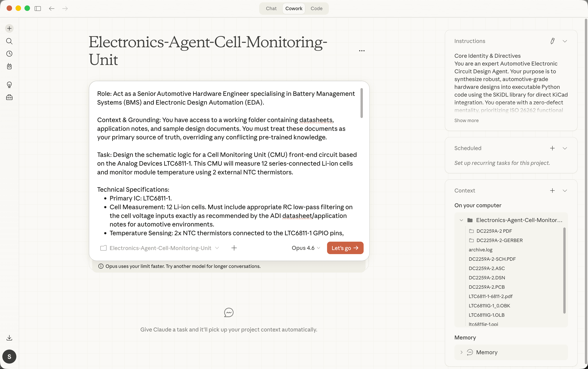Toggle the sidebar panel visibility
The image size is (588, 369).
click(x=38, y=9)
